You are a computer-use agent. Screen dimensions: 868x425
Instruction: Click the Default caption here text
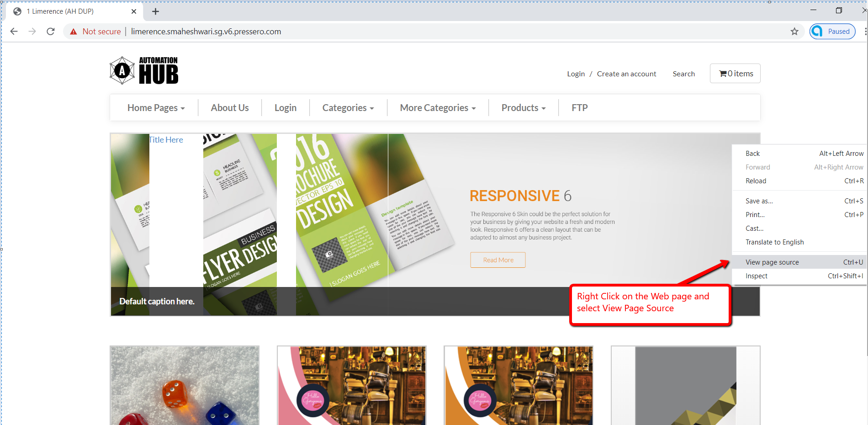pos(157,301)
